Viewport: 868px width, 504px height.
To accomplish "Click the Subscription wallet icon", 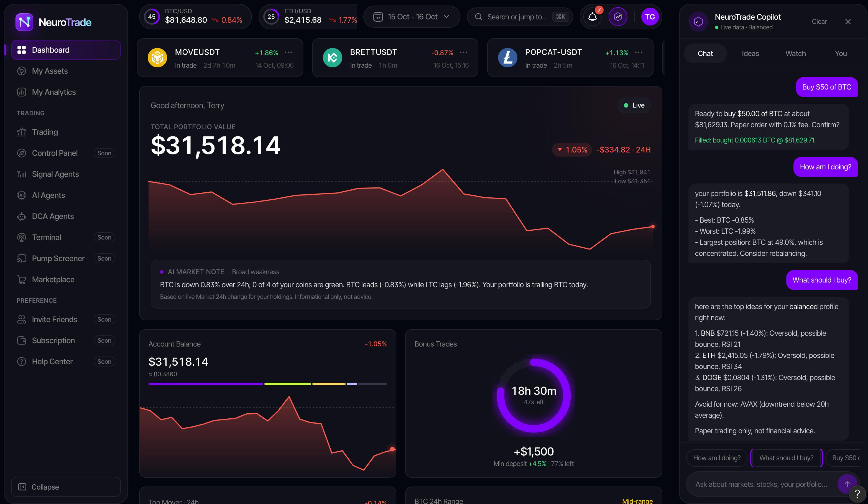I will [x=22, y=340].
